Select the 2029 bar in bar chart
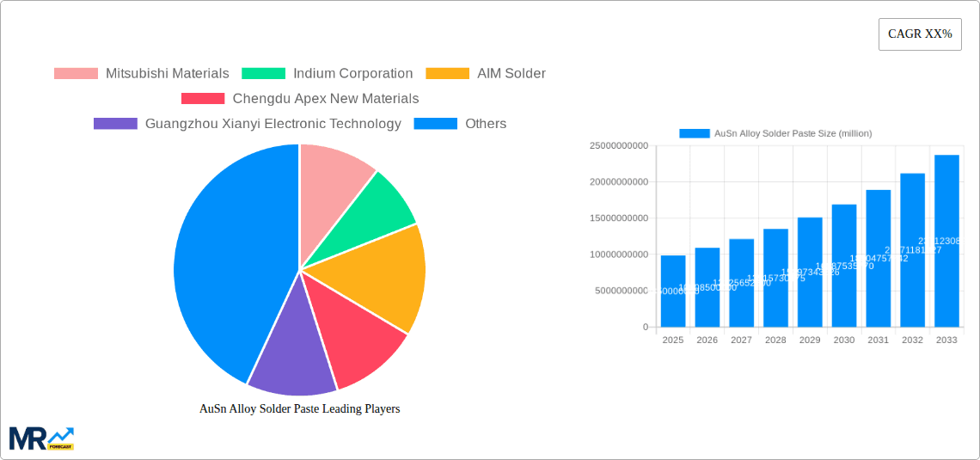Image resolution: width=980 pixels, height=460 pixels. click(x=810, y=273)
